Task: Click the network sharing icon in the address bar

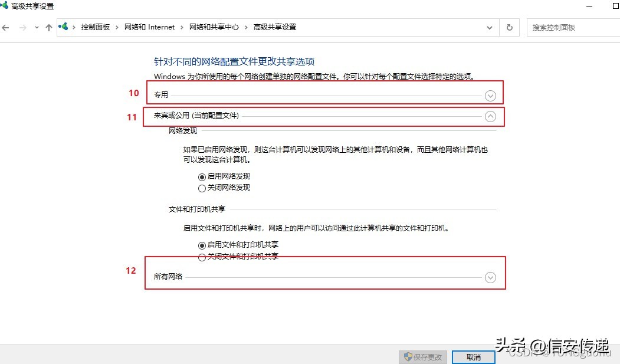Action: (x=63, y=27)
